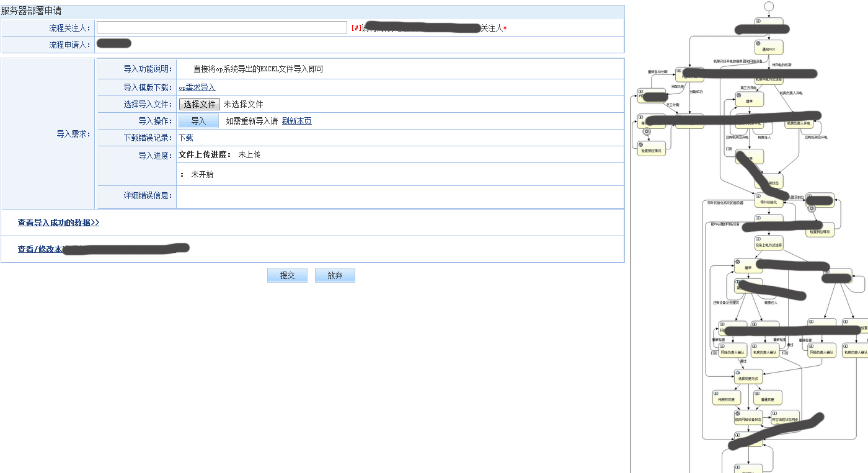This screenshot has width=868, height=473.
Task: Click the 刷新本页 link
Action: (x=297, y=121)
